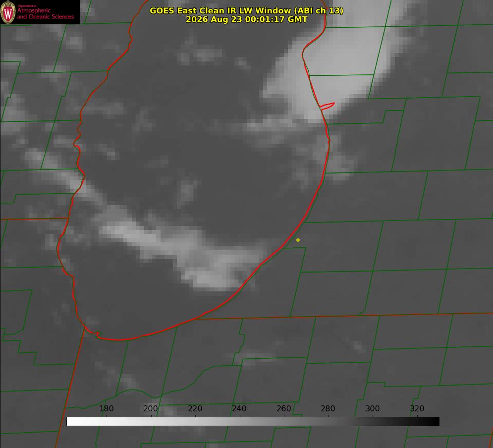Select the 220 temperature tick label

coord(195,408)
